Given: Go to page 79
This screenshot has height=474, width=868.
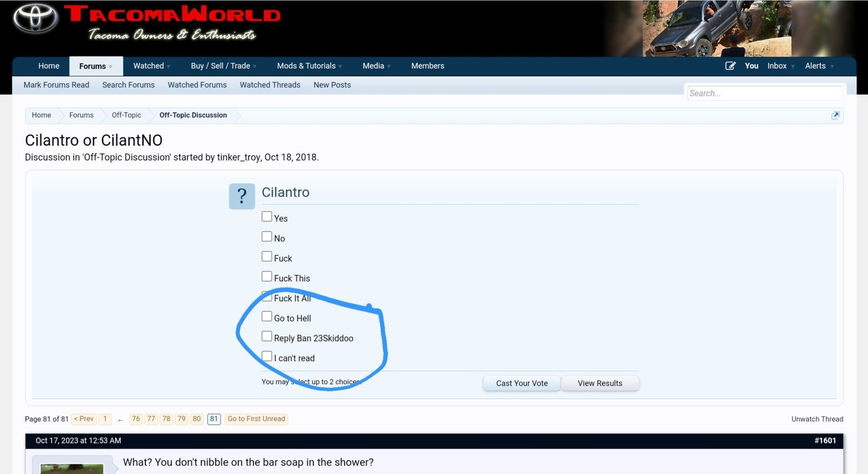Looking at the screenshot, I should 182,419.
